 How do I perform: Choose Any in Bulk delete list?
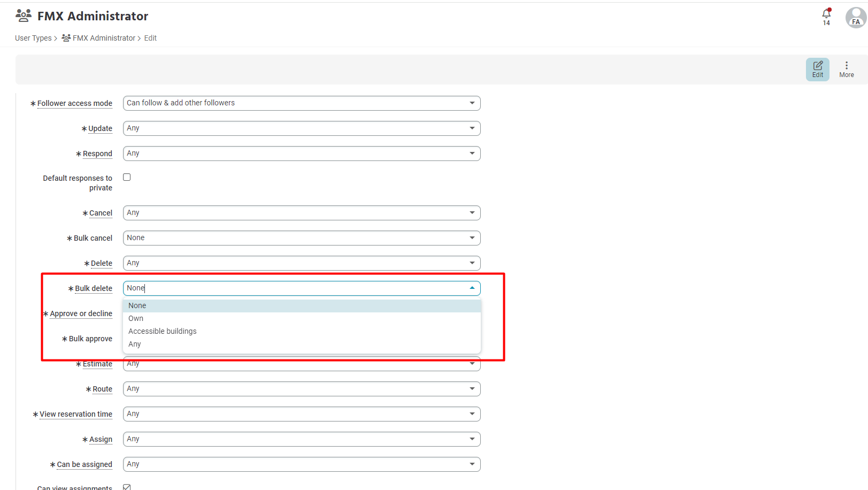coord(302,344)
